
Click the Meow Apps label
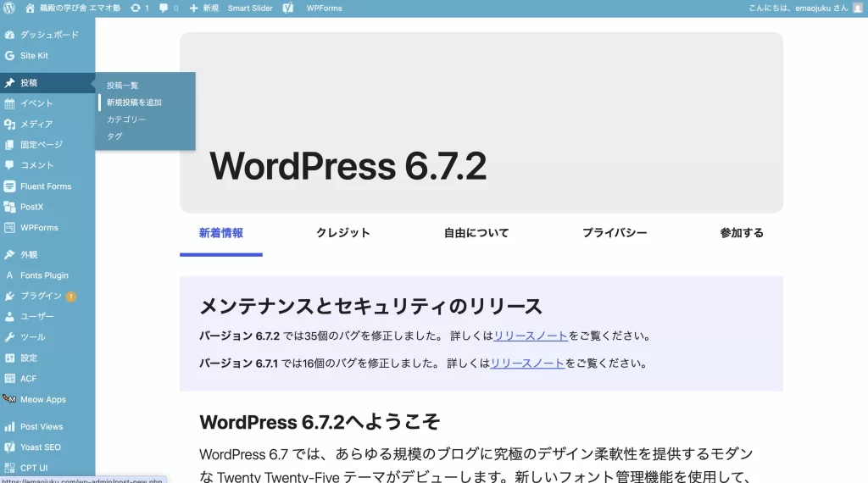click(43, 399)
